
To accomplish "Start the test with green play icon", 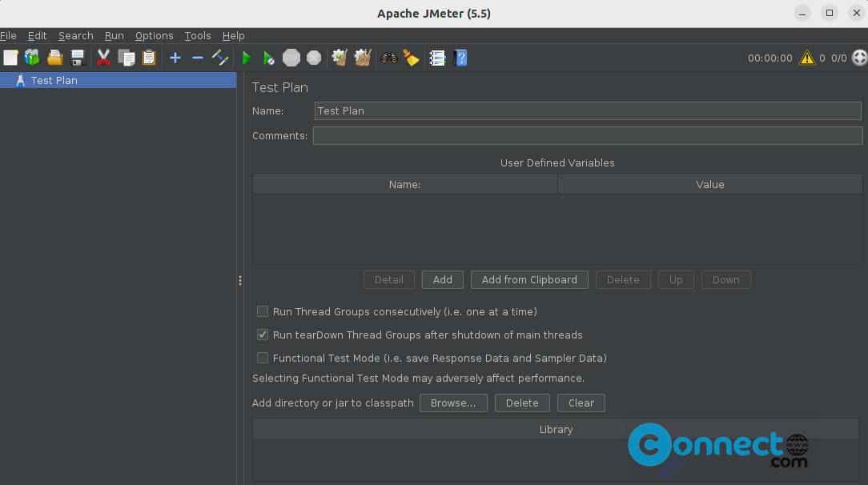I will 247,58.
